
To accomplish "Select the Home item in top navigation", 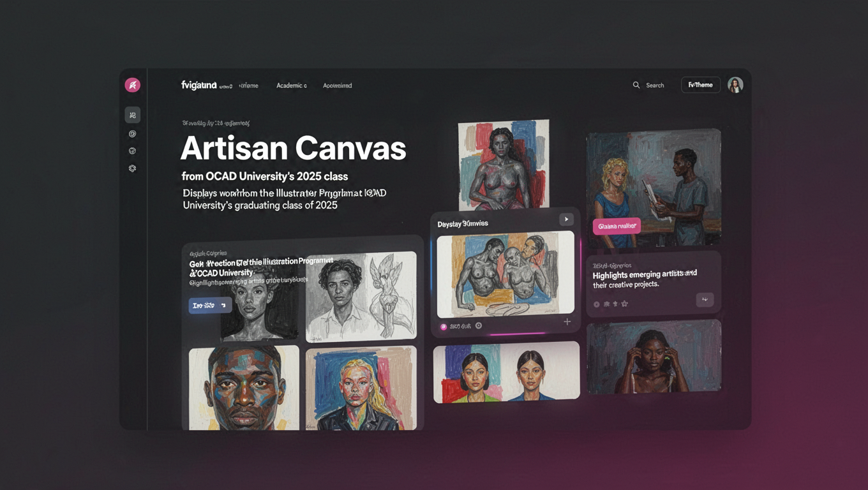I will tap(250, 84).
